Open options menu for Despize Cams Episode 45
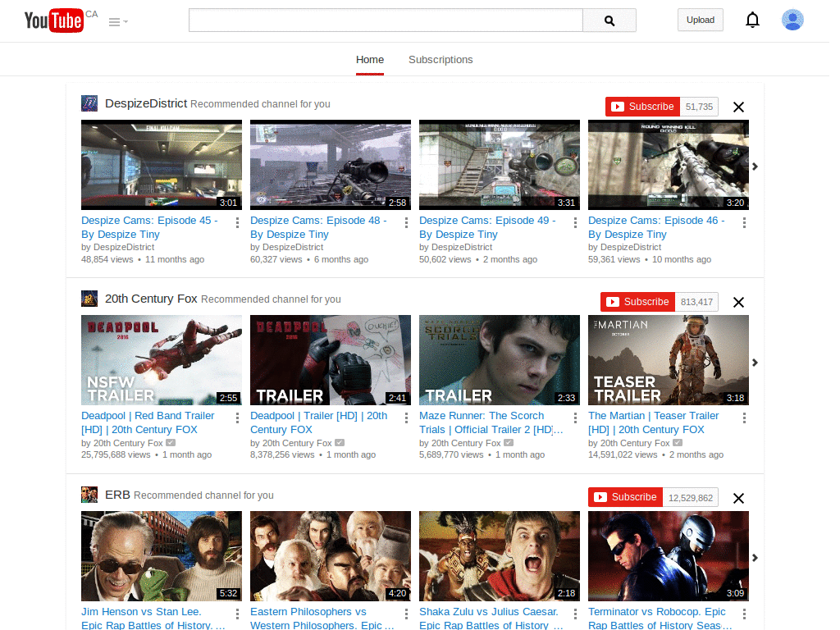840x630 pixels. (237, 222)
